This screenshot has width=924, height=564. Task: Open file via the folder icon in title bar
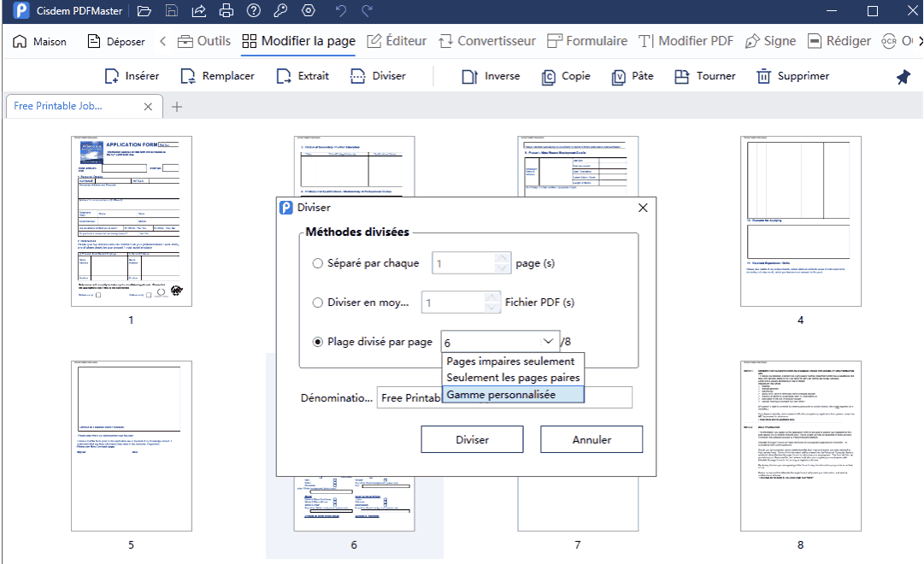144,10
